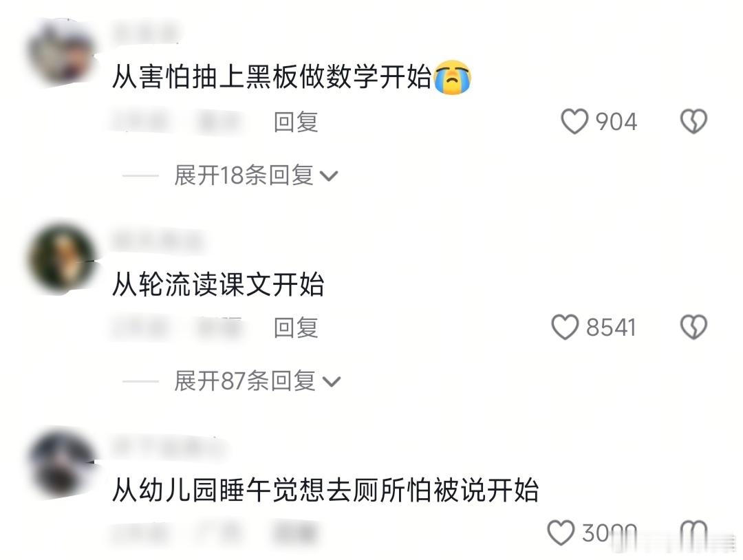Tap broken heart on the kindergarten comment
Screen dimensions: 743x560
[693, 533]
